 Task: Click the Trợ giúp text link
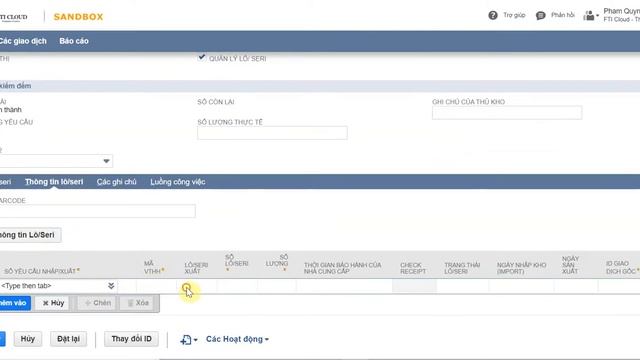514,15
